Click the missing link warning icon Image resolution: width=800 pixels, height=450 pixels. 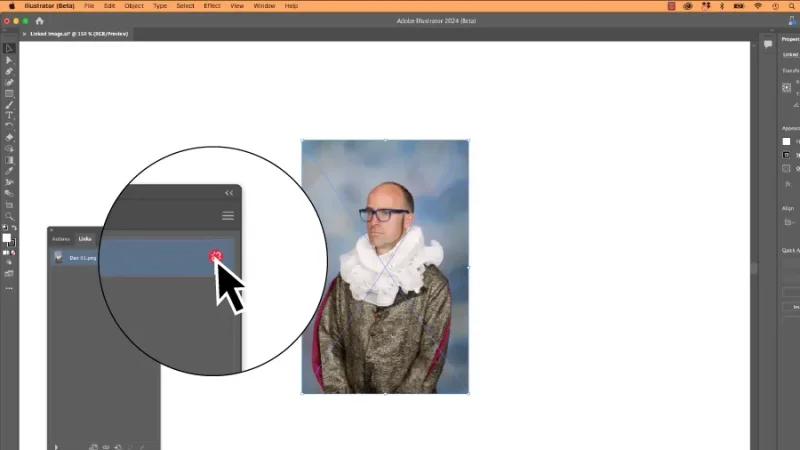click(x=215, y=257)
